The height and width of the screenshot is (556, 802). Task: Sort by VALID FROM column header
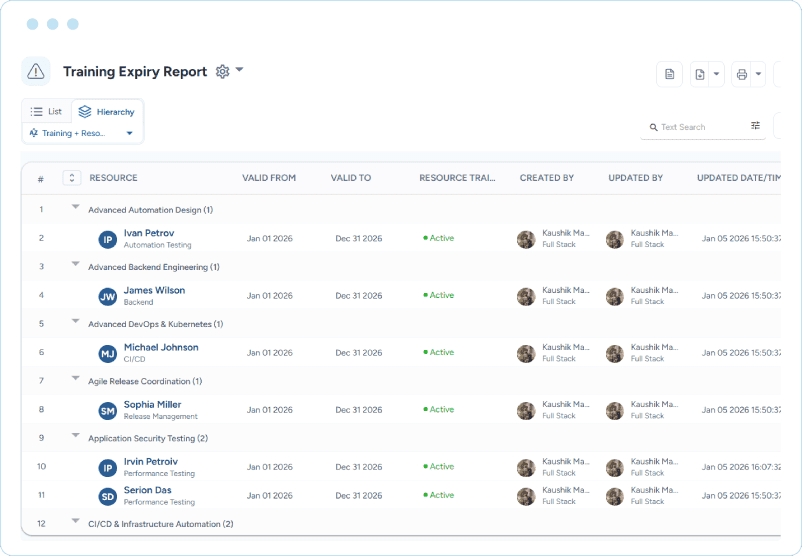pyautogui.click(x=269, y=177)
